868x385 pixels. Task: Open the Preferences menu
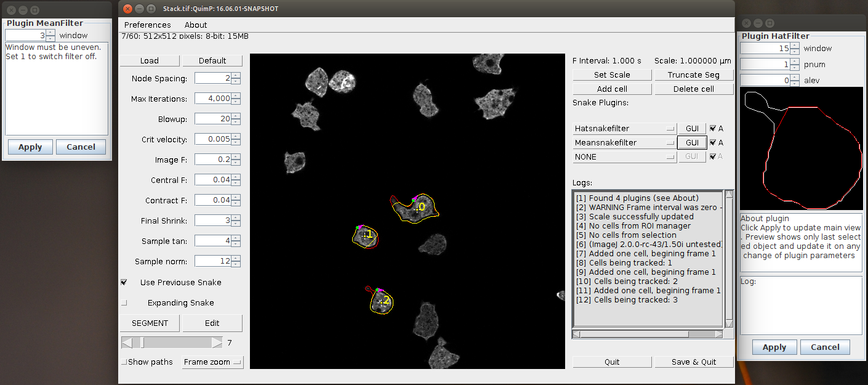(147, 25)
